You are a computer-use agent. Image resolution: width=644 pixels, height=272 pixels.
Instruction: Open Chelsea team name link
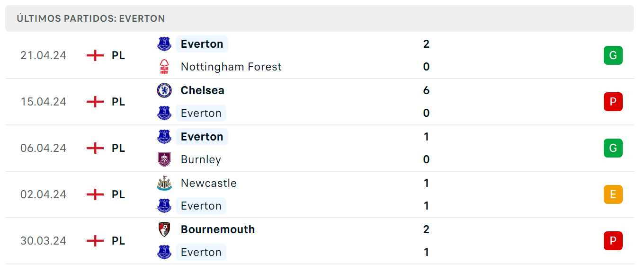(203, 90)
